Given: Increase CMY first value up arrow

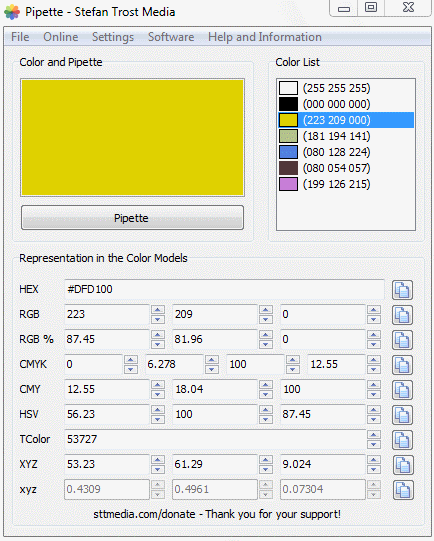Looking at the screenshot, I should [x=158, y=385].
